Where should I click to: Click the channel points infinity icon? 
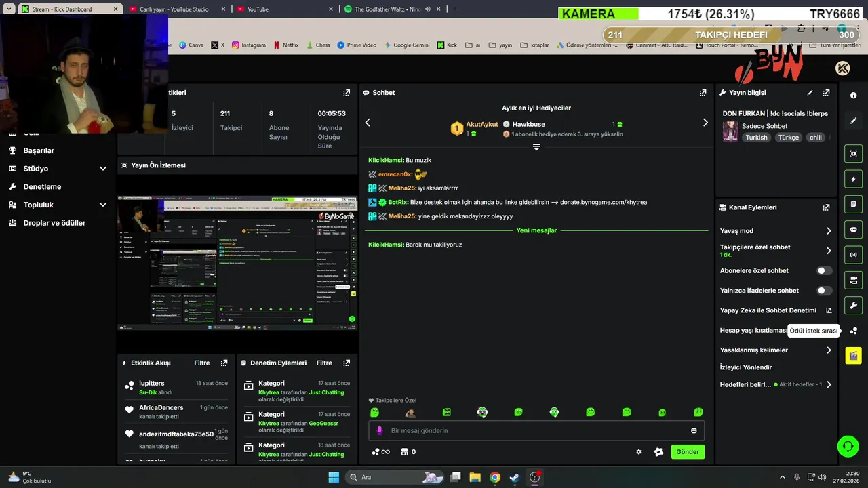[x=380, y=452]
